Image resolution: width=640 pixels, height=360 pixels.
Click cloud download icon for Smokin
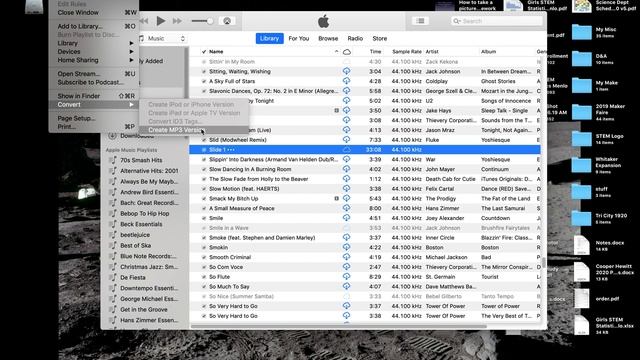(347, 247)
